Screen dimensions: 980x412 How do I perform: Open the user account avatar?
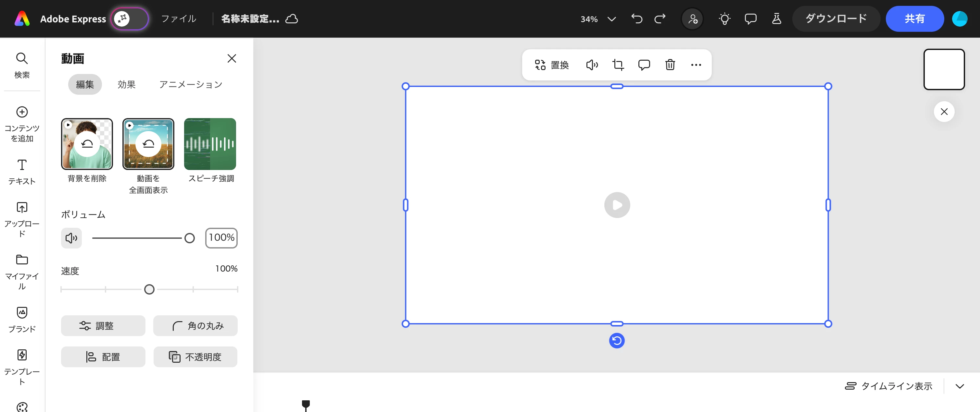coord(960,18)
